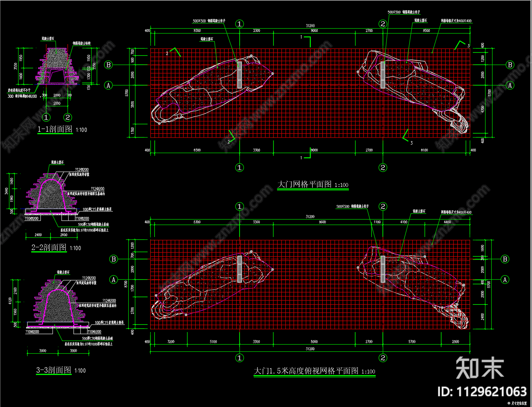Select the 5100 dimension below the lower plan
Screen dimensions: 532x407
coord(213,342)
